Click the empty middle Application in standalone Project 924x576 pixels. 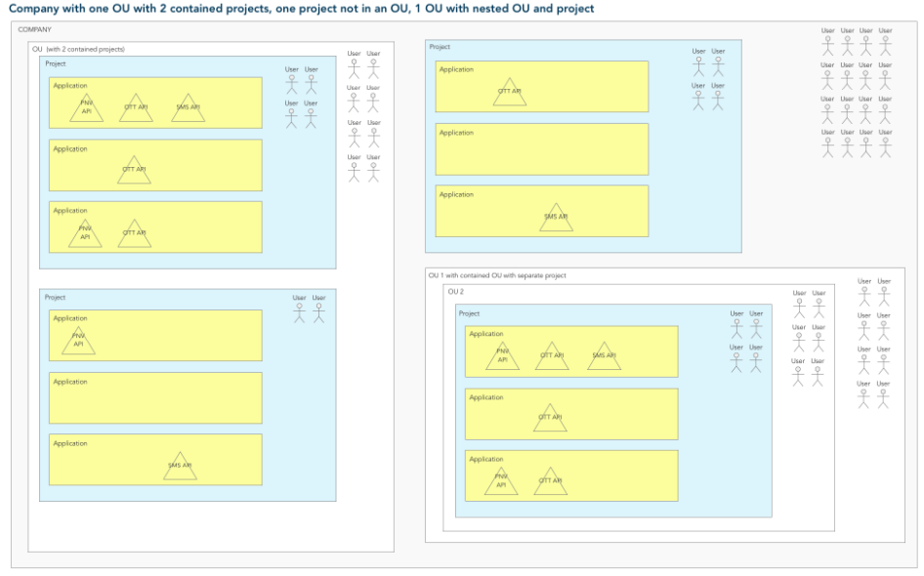click(541, 148)
